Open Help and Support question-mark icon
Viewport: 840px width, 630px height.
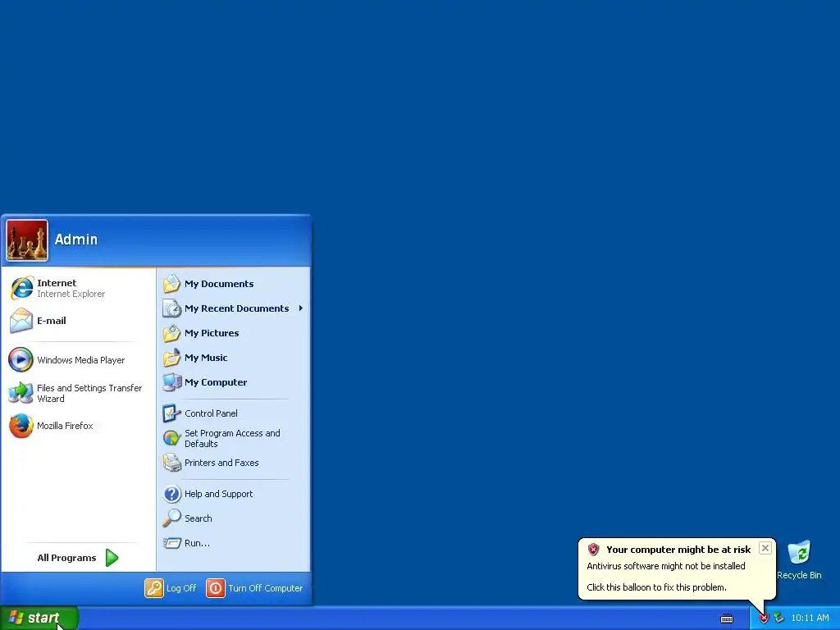coord(172,494)
